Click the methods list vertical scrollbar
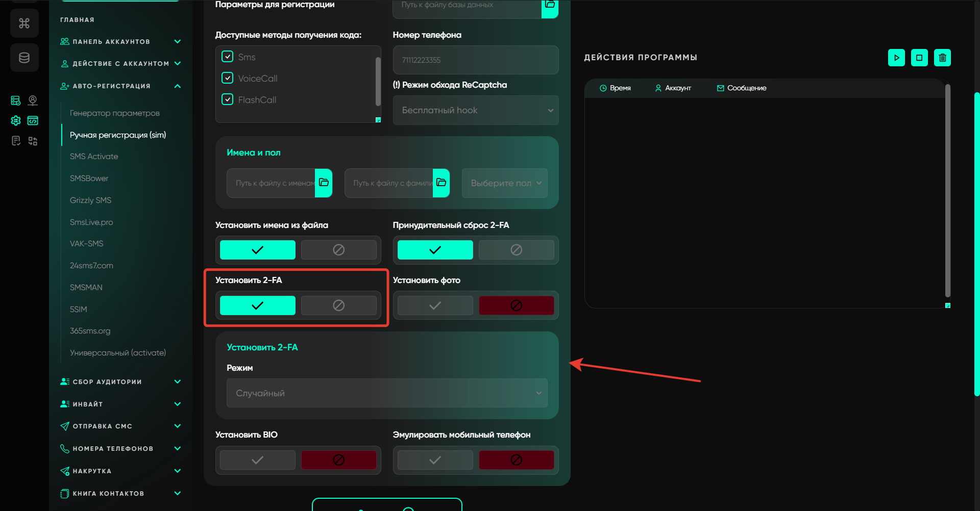This screenshot has height=511, width=980. (378, 82)
